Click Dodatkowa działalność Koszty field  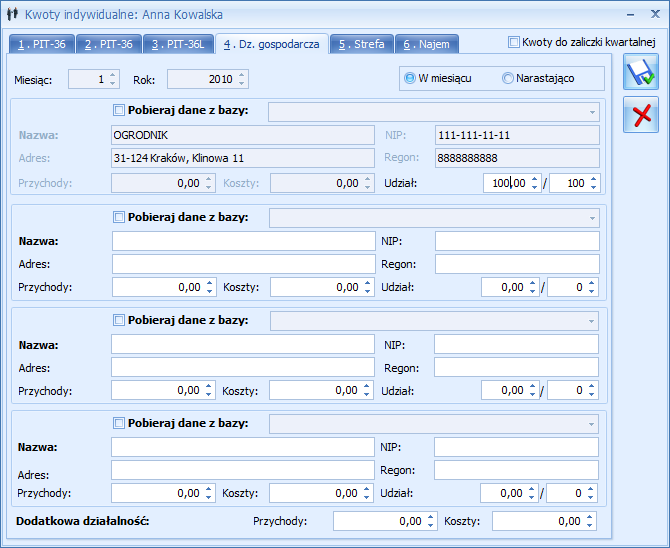pos(544,521)
